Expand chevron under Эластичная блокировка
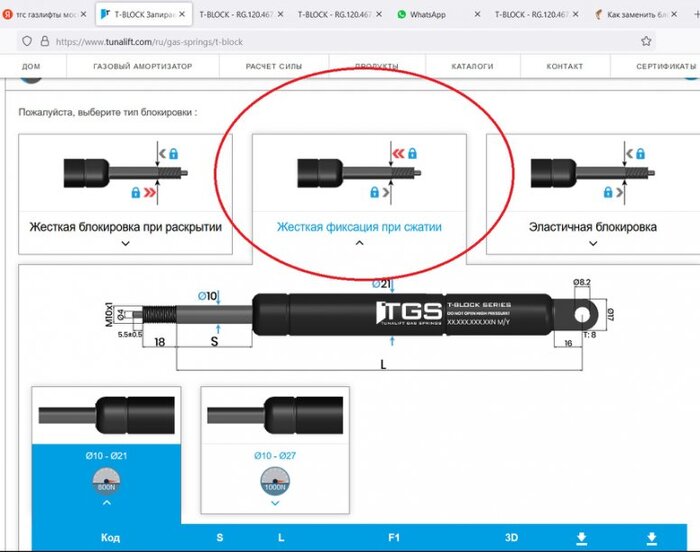The width and height of the screenshot is (700, 552). point(593,243)
